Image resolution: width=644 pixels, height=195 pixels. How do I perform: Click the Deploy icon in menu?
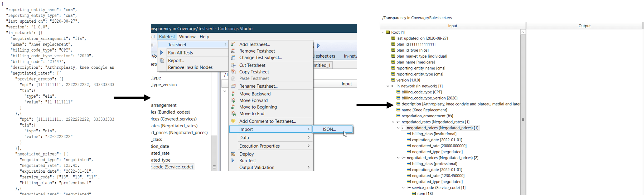[233, 154]
